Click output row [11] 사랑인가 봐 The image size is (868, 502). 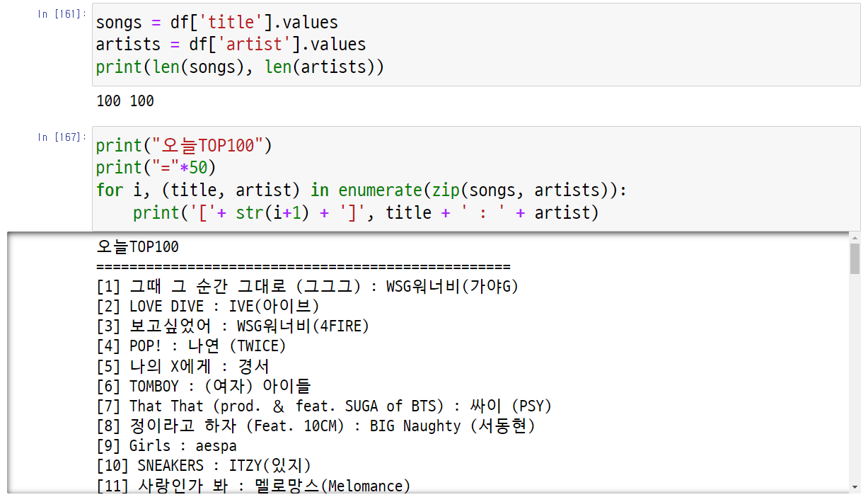pos(253,485)
